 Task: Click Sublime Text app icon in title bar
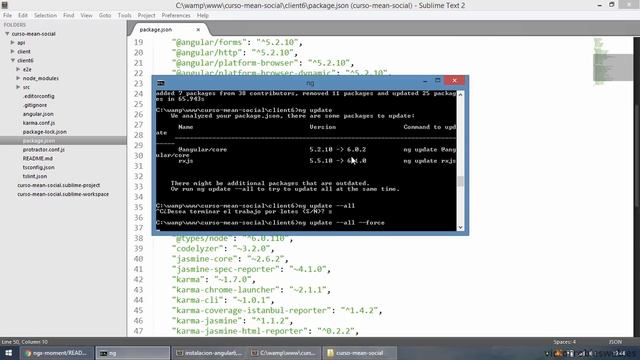point(5,5)
